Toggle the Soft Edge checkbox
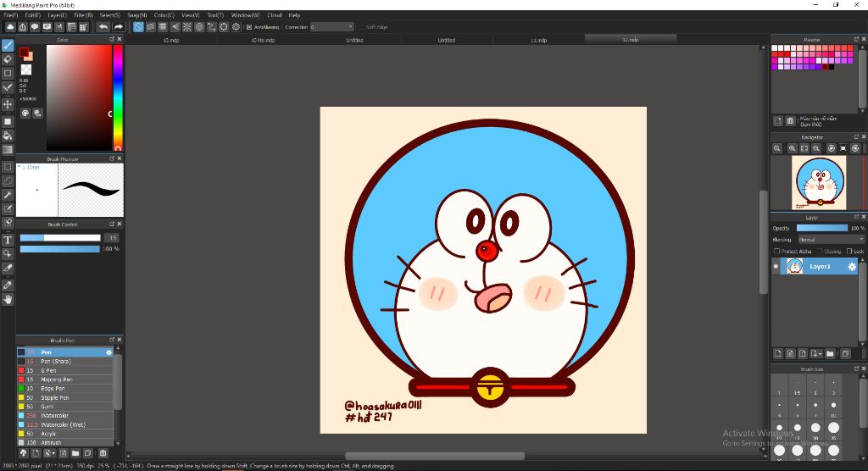This screenshot has height=471, width=868. point(361,27)
